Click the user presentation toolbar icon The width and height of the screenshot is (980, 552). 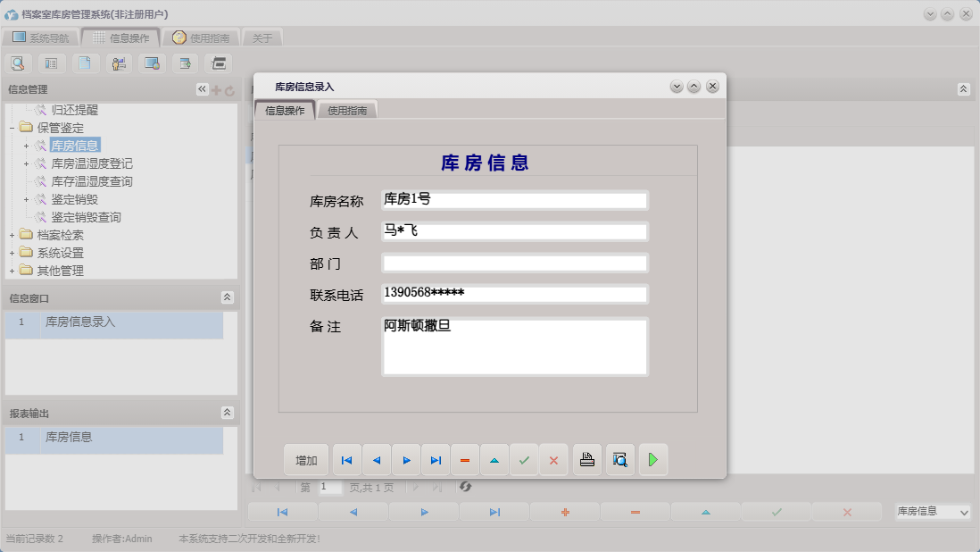tap(119, 63)
